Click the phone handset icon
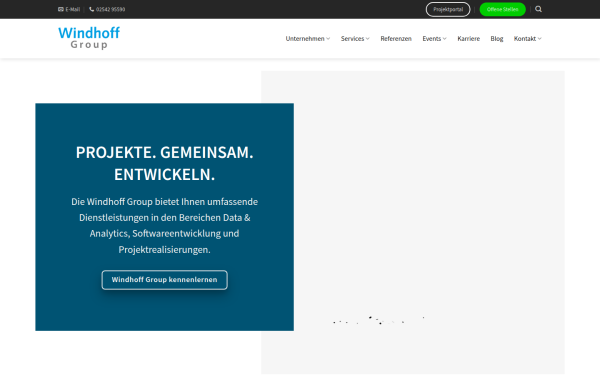The width and height of the screenshot is (600, 375). coord(91,9)
